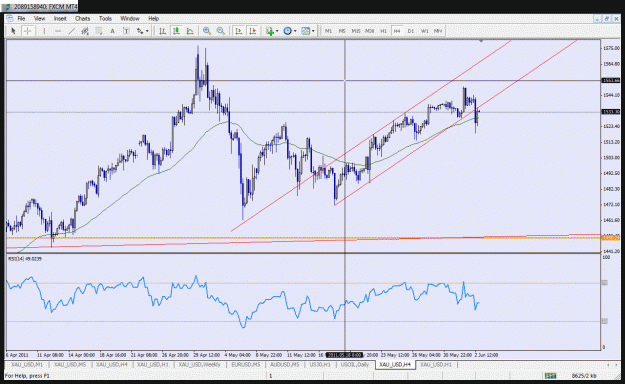Screen dimensions: 625x384
Task: Set timeframe to H4
Action: [397, 31]
